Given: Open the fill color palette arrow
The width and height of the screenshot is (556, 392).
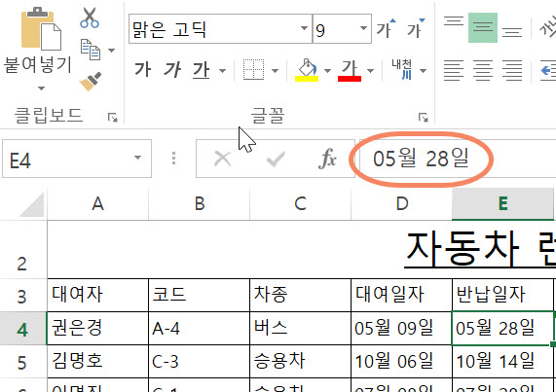Looking at the screenshot, I should coord(327,71).
